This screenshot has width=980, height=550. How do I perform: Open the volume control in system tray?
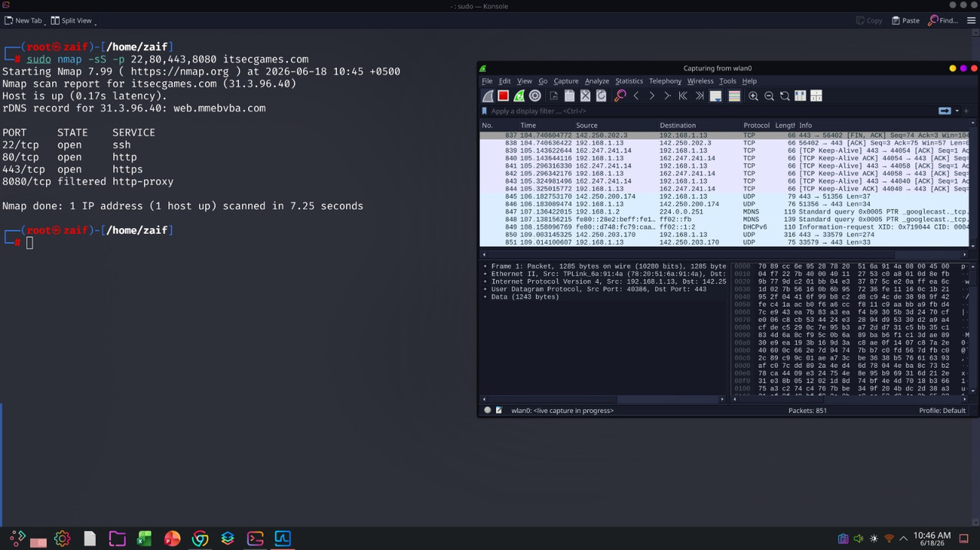pyautogui.click(x=858, y=539)
